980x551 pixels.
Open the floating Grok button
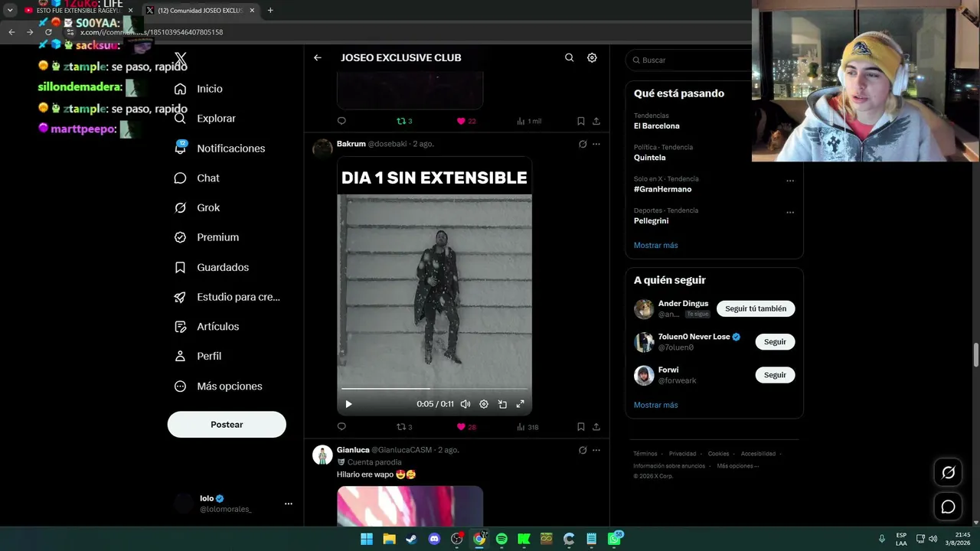(948, 473)
